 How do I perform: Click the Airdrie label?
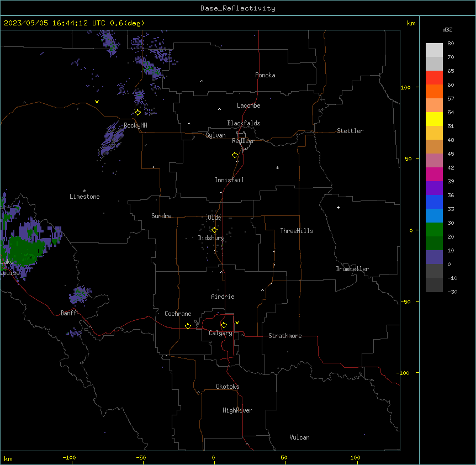click(223, 297)
